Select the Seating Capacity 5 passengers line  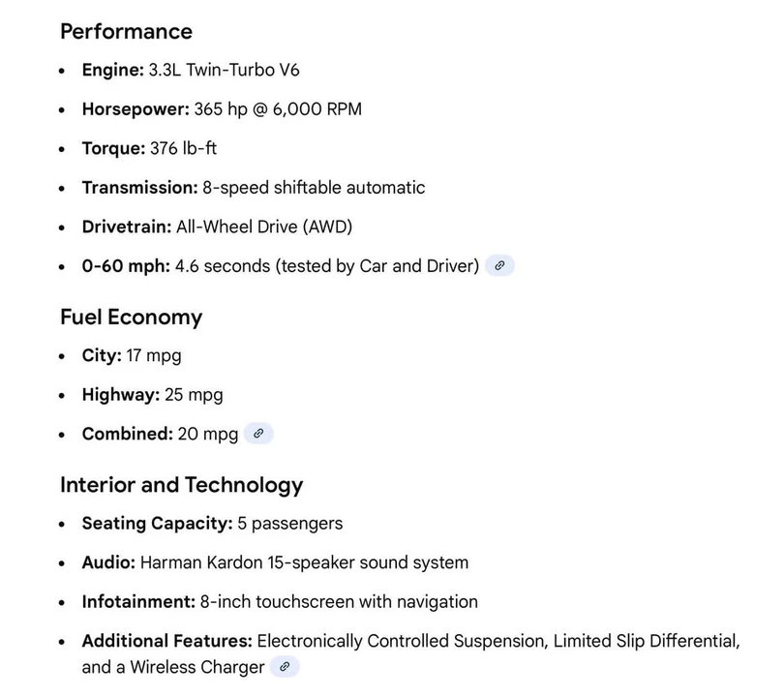(213, 523)
